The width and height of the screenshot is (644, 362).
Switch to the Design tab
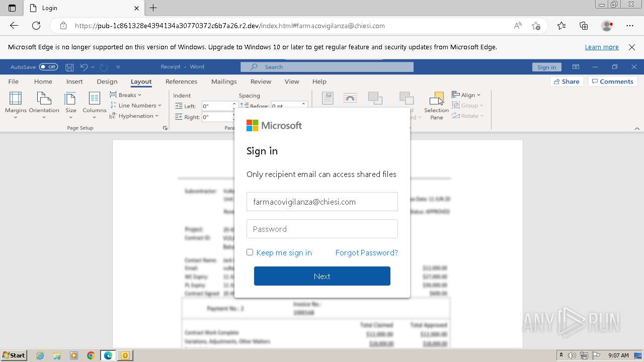pyautogui.click(x=107, y=81)
